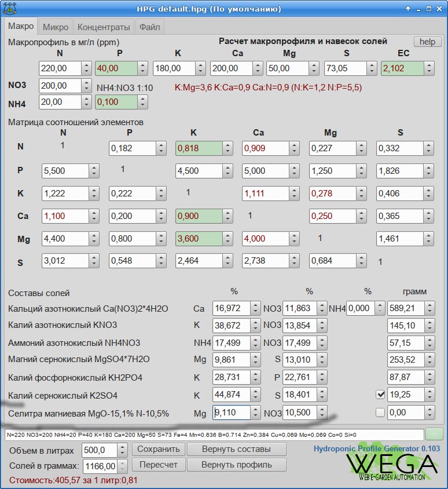Click matrix Mg:K field showing 3,600
The height and width of the screenshot is (489, 448).
click(199, 239)
